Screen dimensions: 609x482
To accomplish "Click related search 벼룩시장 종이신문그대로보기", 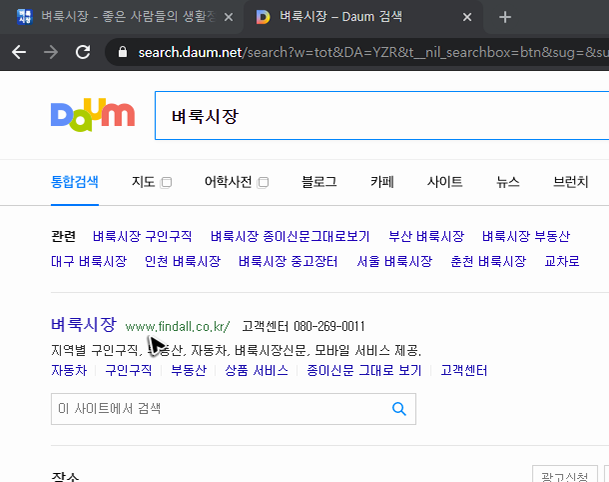I will 290,236.
